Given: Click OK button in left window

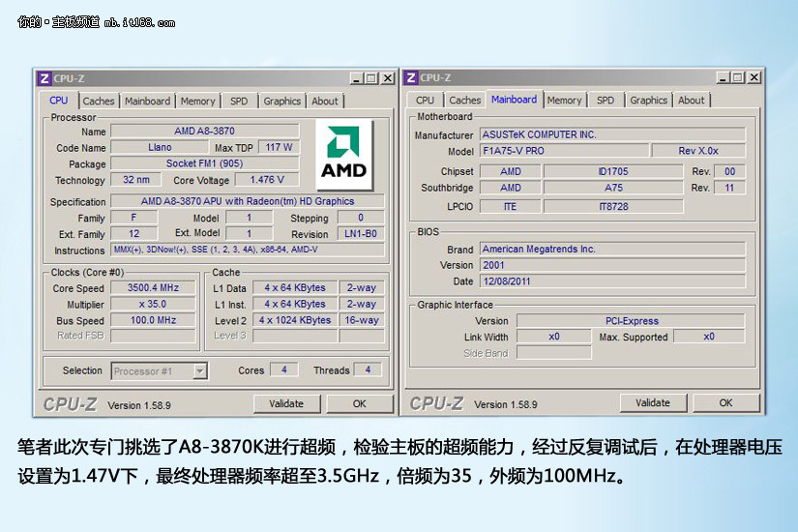Looking at the screenshot, I should [x=359, y=403].
